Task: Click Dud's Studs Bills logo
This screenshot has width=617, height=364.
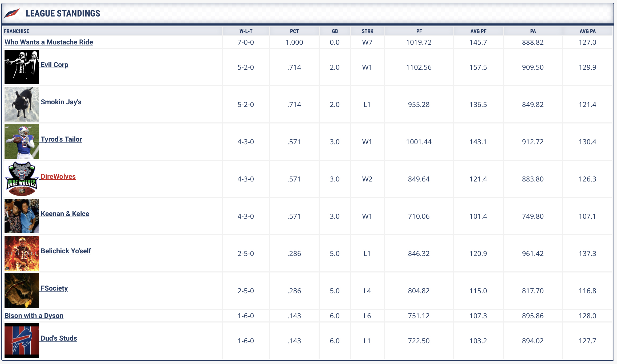Action: (22, 341)
